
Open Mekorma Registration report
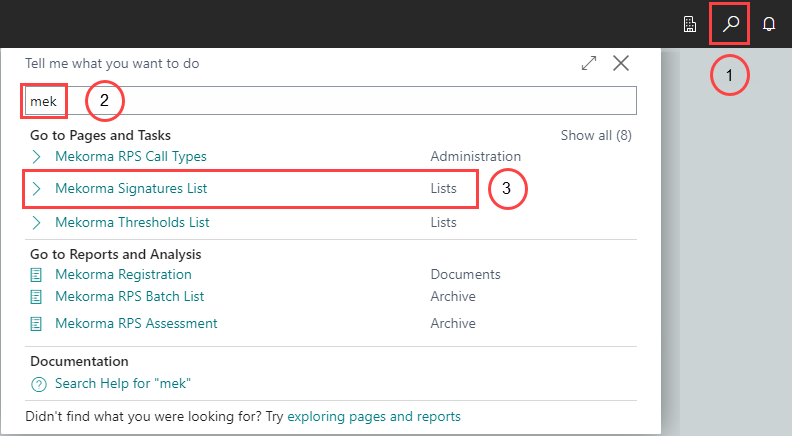[123, 274]
